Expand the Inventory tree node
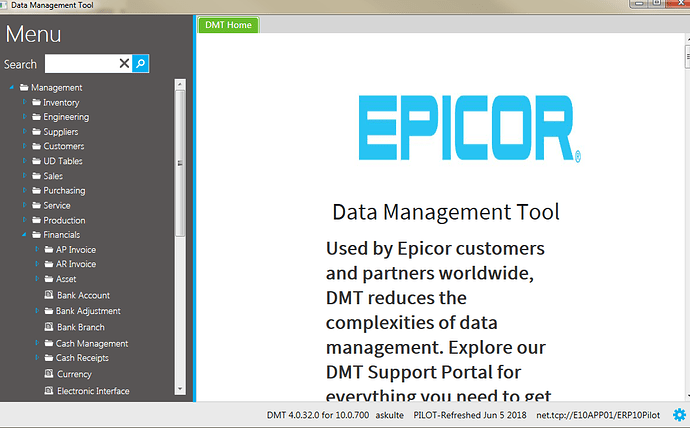The image size is (690, 428). [x=24, y=102]
